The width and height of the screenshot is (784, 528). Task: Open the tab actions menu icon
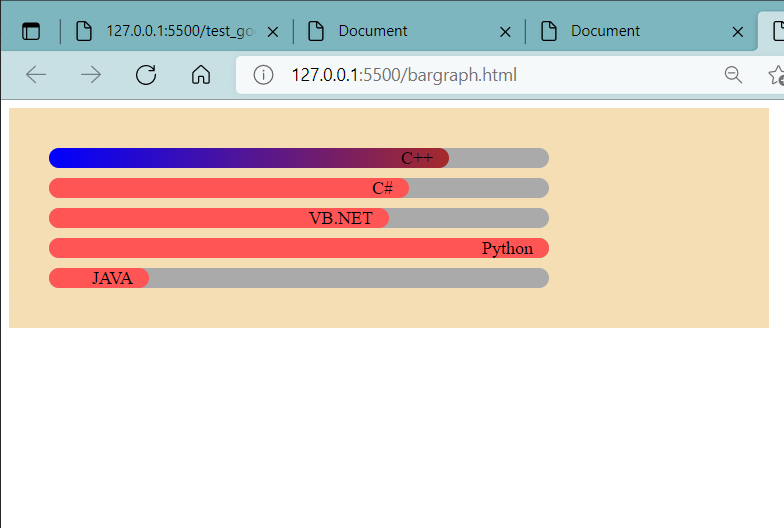(31, 32)
